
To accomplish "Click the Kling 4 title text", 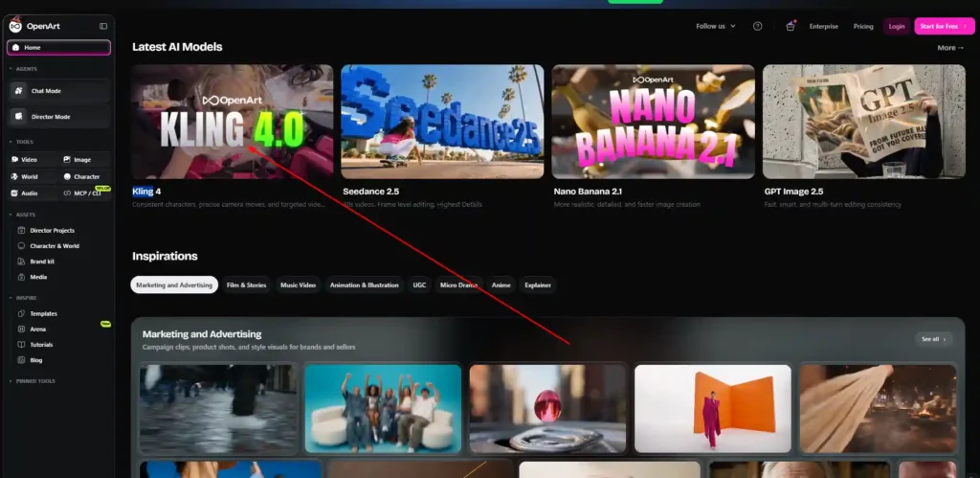I will (x=146, y=192).
